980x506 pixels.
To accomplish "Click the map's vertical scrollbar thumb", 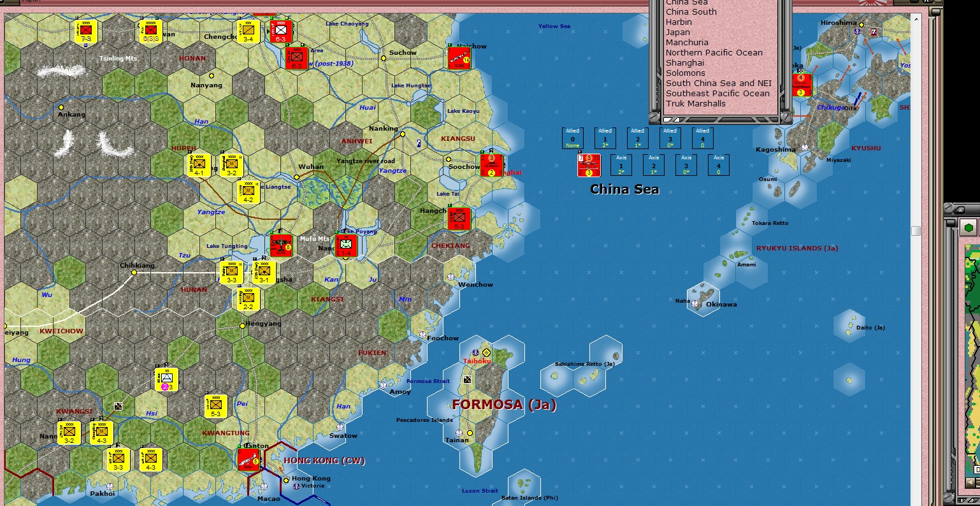I will pyautogui.click(x=916, y=231).
